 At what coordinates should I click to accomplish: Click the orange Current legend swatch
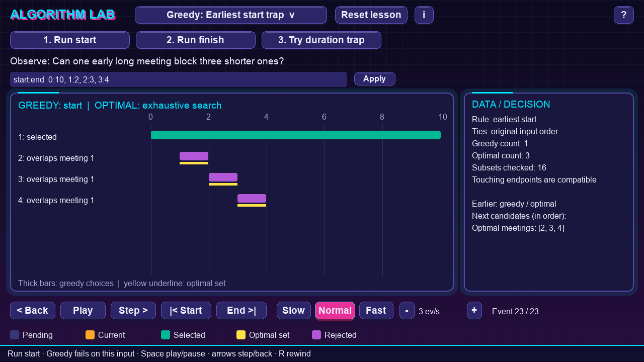coord(90,335)
